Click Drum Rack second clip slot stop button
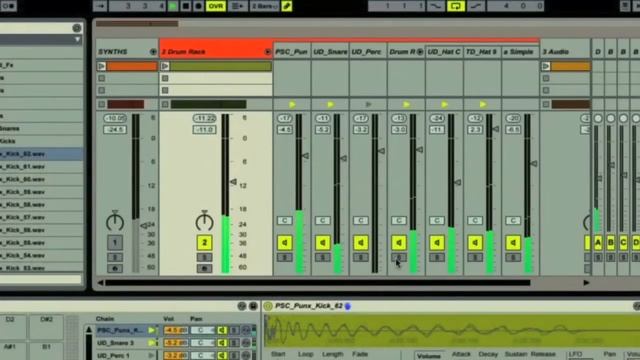This screenshot has height=360, width=640. pyautogui.click(x=165, y=78)
